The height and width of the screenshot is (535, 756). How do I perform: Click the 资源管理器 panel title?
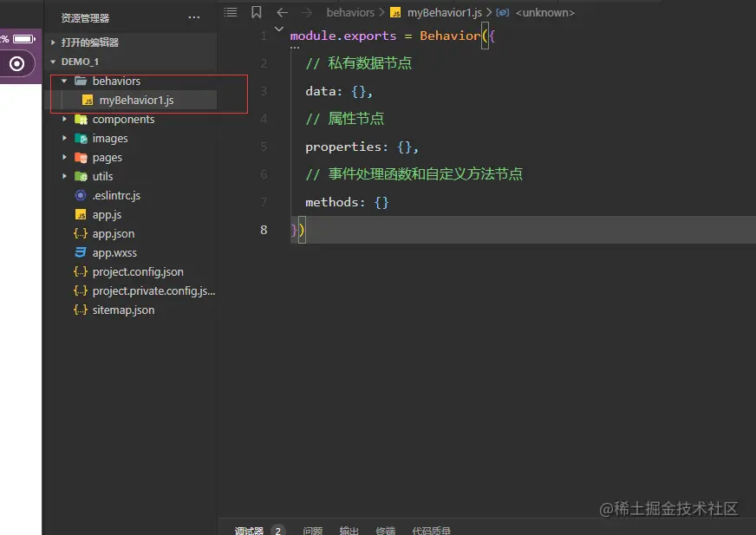click(85, 18)
